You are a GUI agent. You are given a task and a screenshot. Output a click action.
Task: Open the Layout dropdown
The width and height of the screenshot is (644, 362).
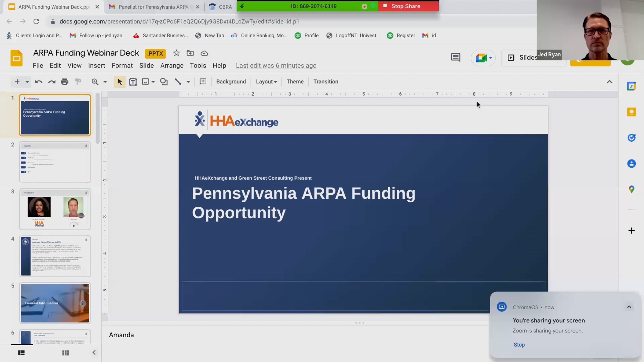click(266, 82)
